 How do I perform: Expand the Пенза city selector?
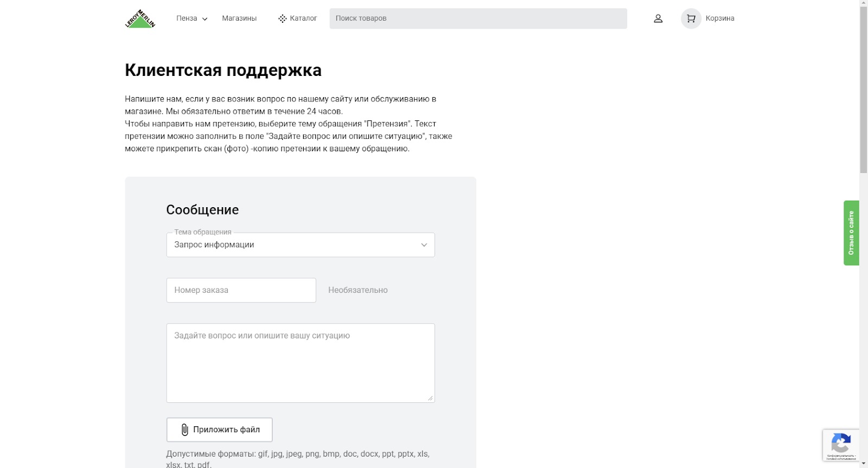tap(192, 18)
